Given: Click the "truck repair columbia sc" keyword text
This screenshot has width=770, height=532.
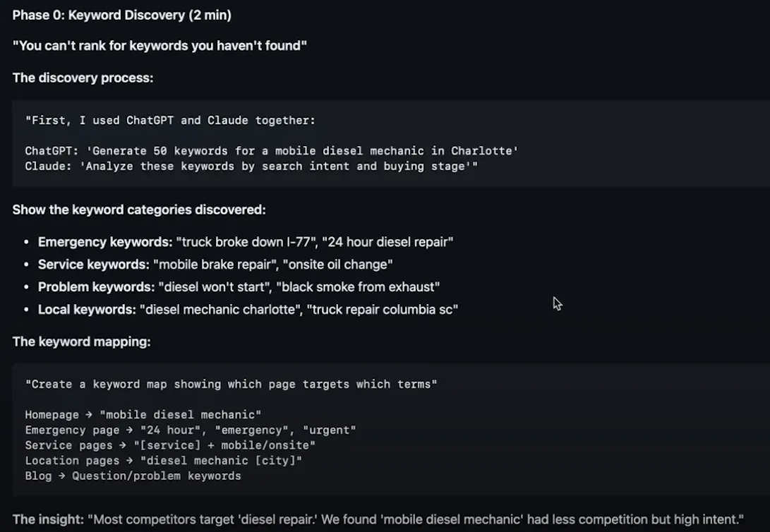Looking at the screenshot, I should tap(382, 310).
